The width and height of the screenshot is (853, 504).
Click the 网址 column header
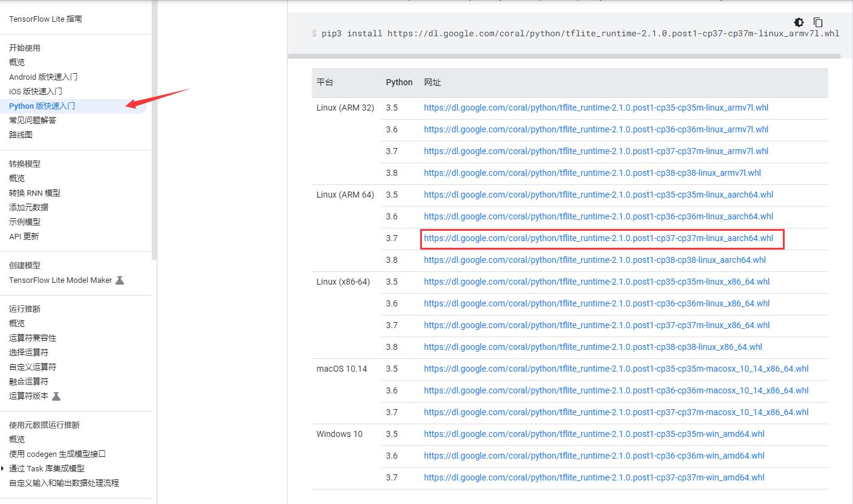tap(432, 82)
